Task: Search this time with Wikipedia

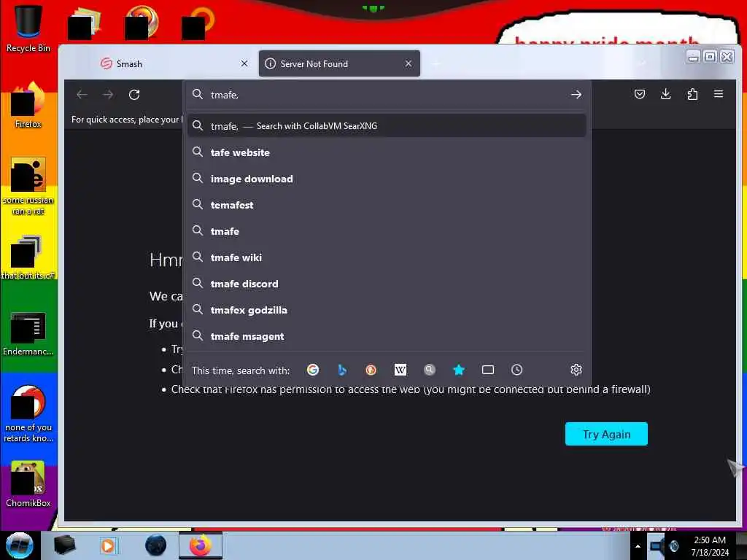Action: coord(400,370)
